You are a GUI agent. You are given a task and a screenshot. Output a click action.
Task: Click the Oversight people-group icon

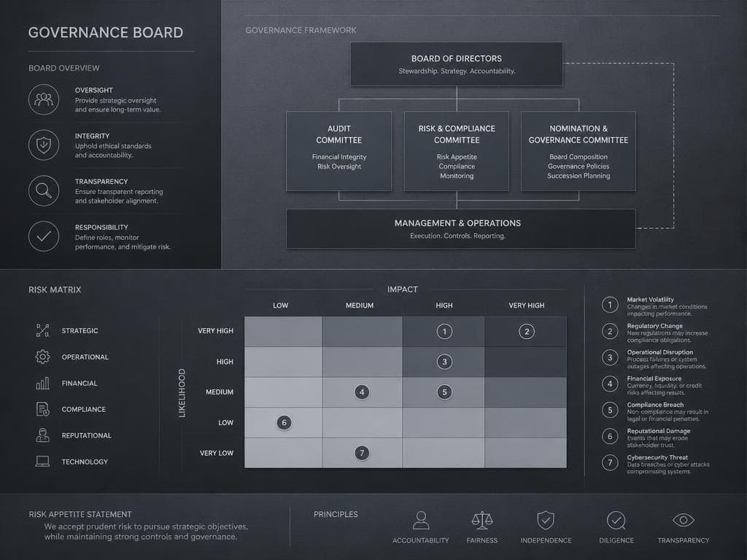tap(43, 99)
